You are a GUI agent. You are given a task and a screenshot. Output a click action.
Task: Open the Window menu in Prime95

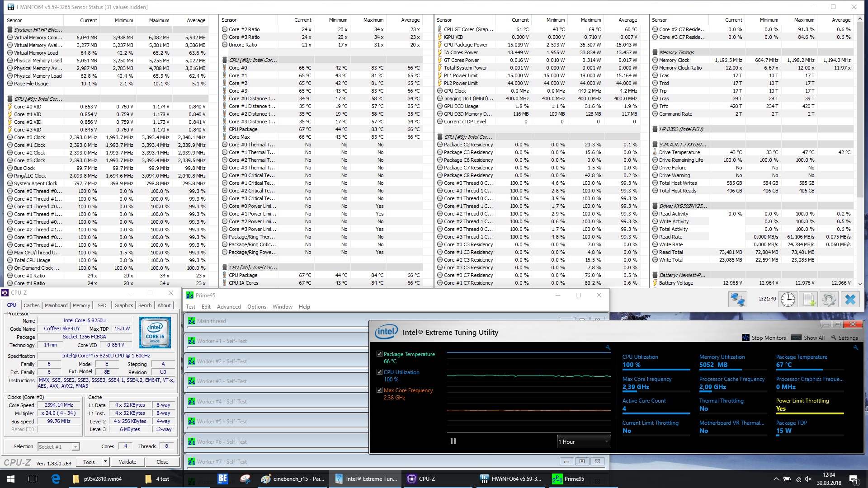[x=283, y=306]
